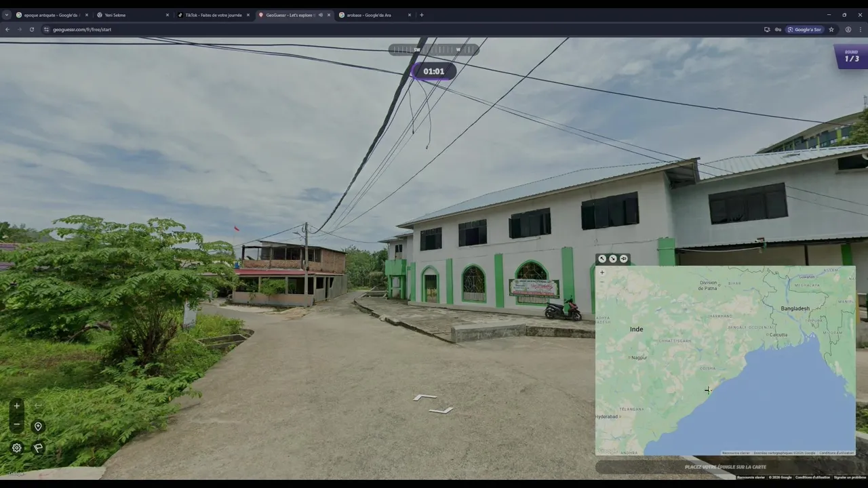
Task: Expand the tab search dropdown
Action: (6, 15)
